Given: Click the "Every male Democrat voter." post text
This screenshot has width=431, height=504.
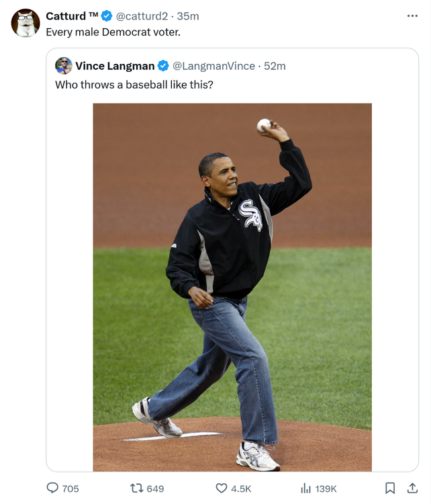Looking at the screenshot, I should coord(113,32).
